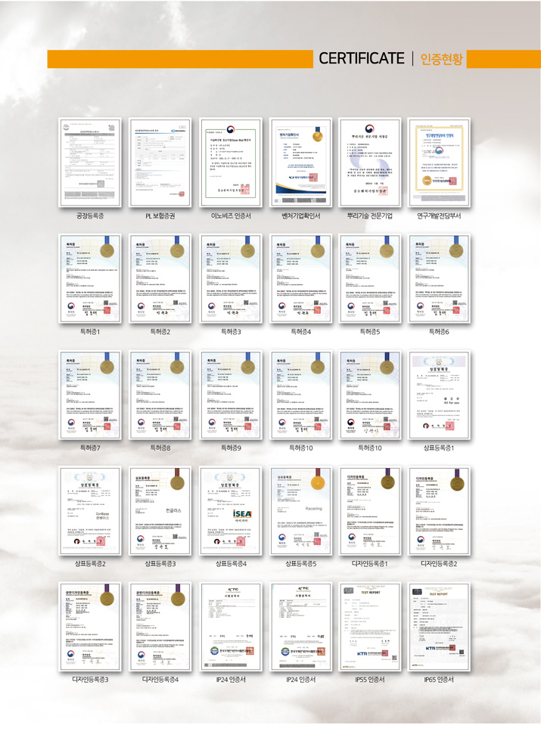Click the caption text 상표등록증5

click(x=300, y=564)
